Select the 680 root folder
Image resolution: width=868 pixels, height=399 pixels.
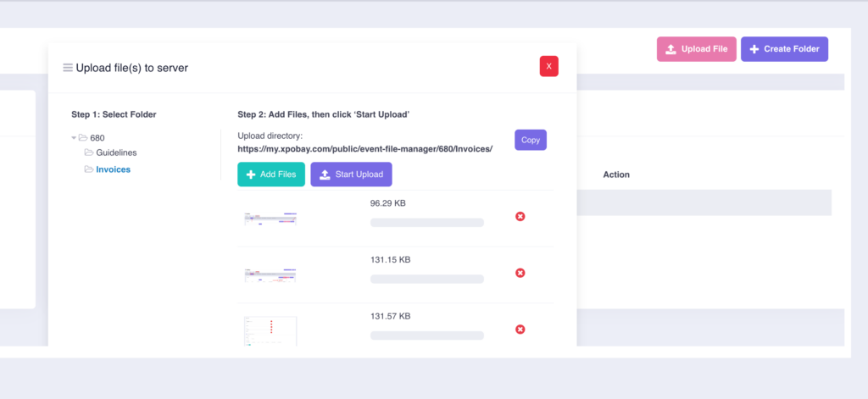pyautogui.click(x=97, y=137)
